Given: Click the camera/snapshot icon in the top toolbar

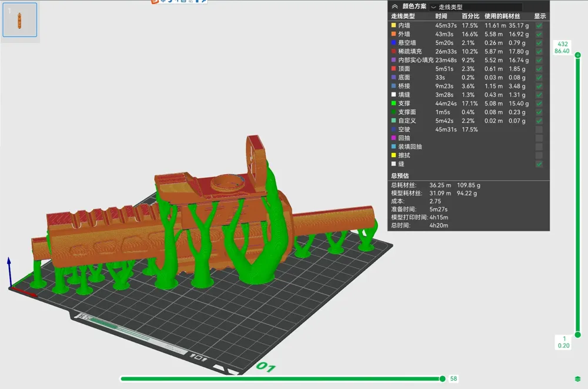Looking at the screenshot, I should (x=183, y=2).
